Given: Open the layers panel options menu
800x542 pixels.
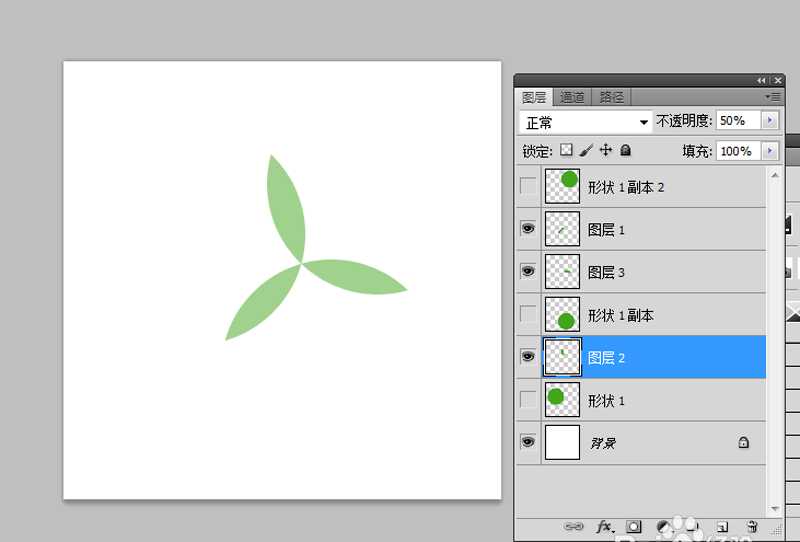Looking at the screenshot, I should 772,97.
